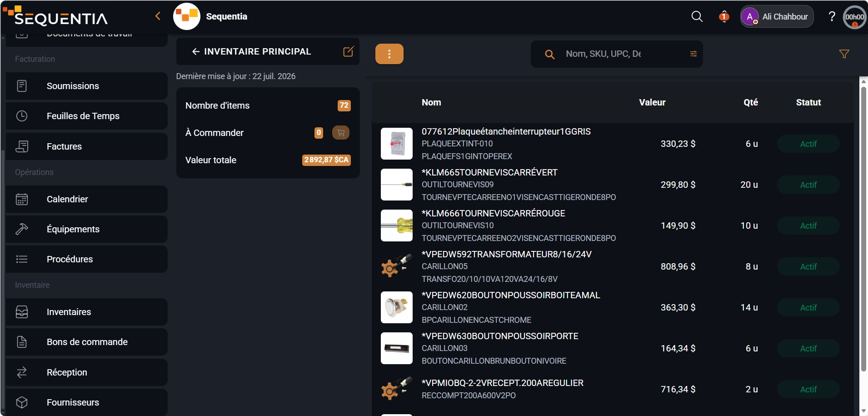This screenshot has width=868, height=416.
Task: Click the Bons de commande file icon
Action: coord(22,342)
